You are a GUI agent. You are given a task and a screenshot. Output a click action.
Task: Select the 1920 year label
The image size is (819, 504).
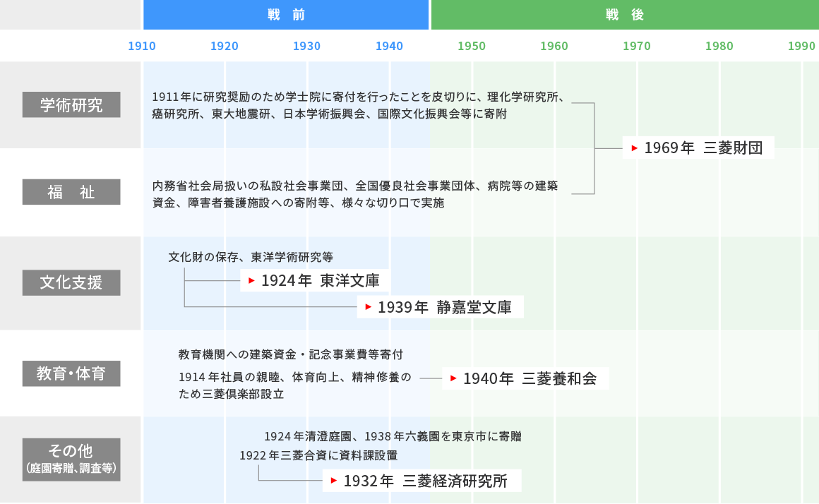click(x=224, y=46)
